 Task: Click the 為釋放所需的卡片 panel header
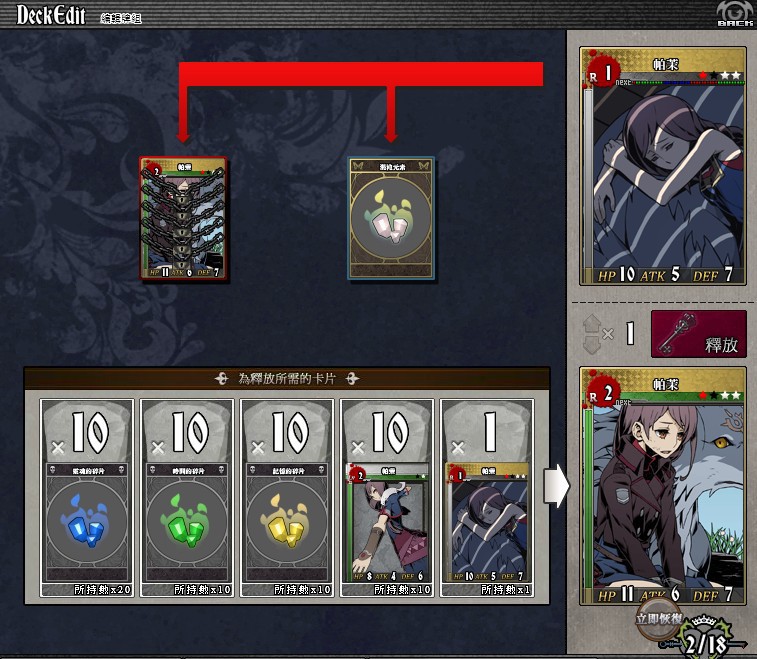(x=287, y=378)
